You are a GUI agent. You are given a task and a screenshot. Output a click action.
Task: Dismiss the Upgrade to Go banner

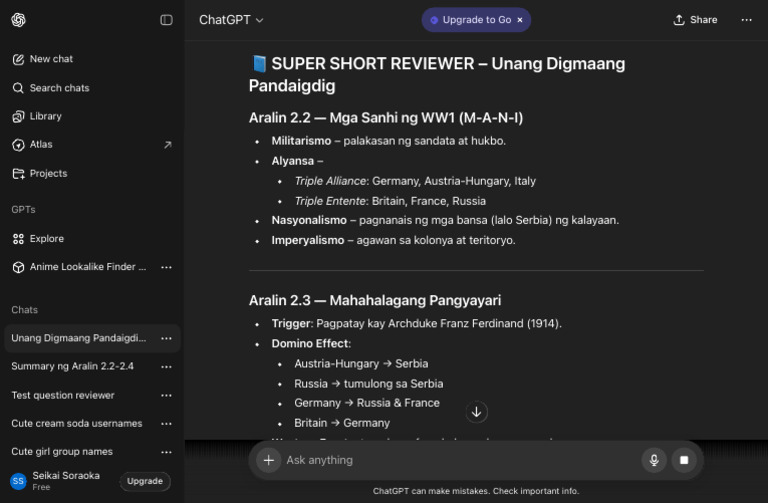click(520, 20)
